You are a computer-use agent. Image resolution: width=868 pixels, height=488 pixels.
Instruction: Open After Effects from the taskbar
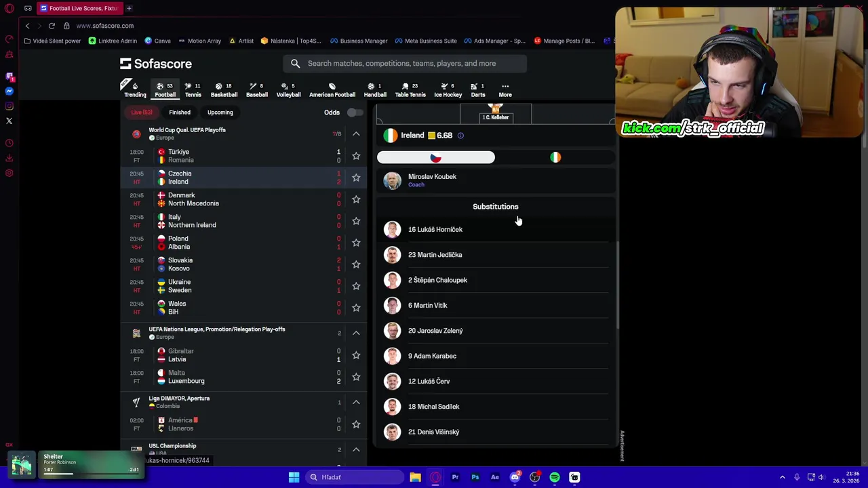tap(495, 477)
